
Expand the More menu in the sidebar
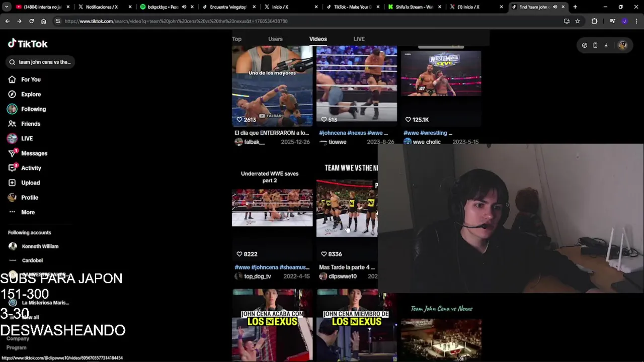[22, 212]
